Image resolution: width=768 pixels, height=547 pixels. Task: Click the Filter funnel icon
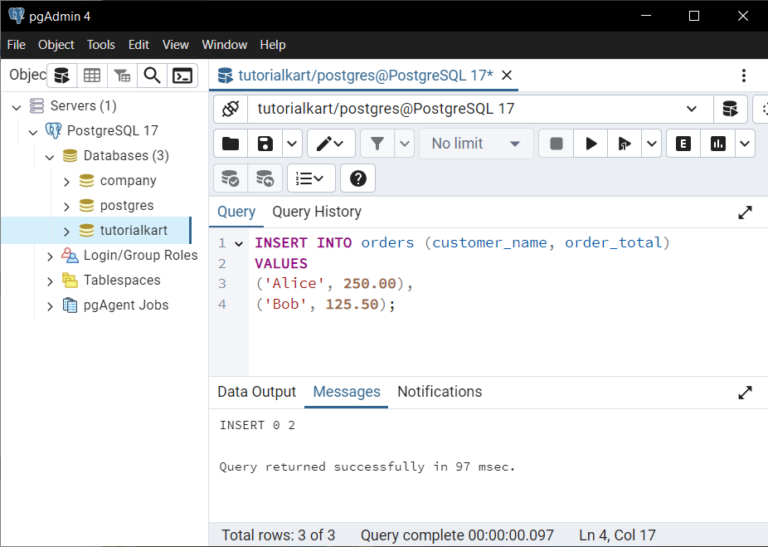377,143
